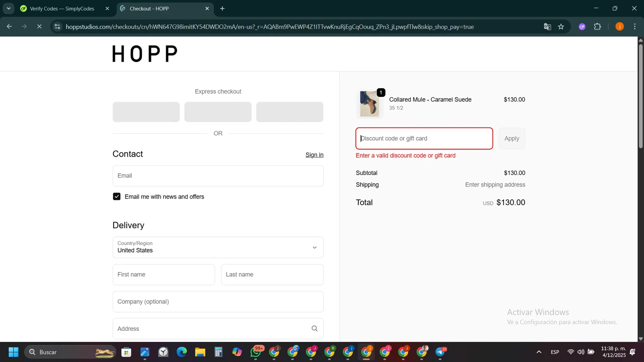Focus the Email input field
The width and height of the screenshot is (644, 362).
click(x=218, y=176)
